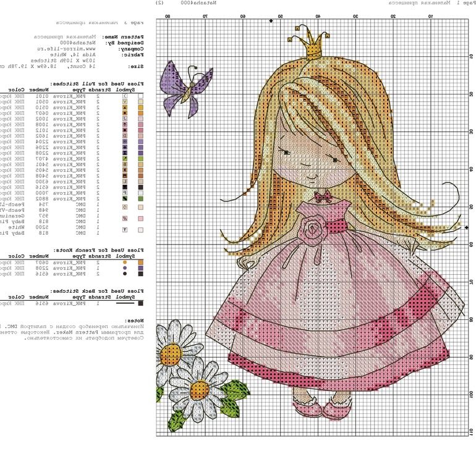Click the center arrow marker on right edge

(465, 227)
